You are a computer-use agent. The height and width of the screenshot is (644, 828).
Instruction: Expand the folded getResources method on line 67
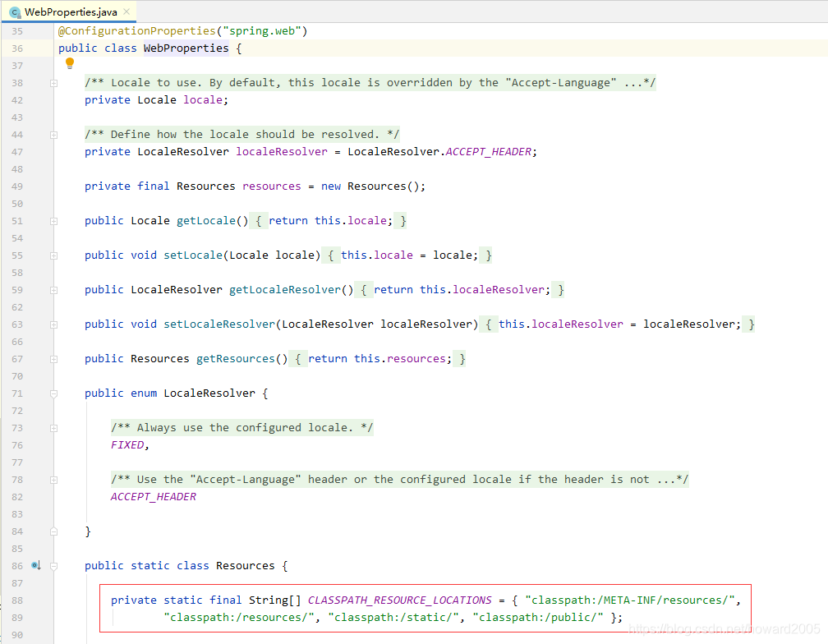pos(54,359)
